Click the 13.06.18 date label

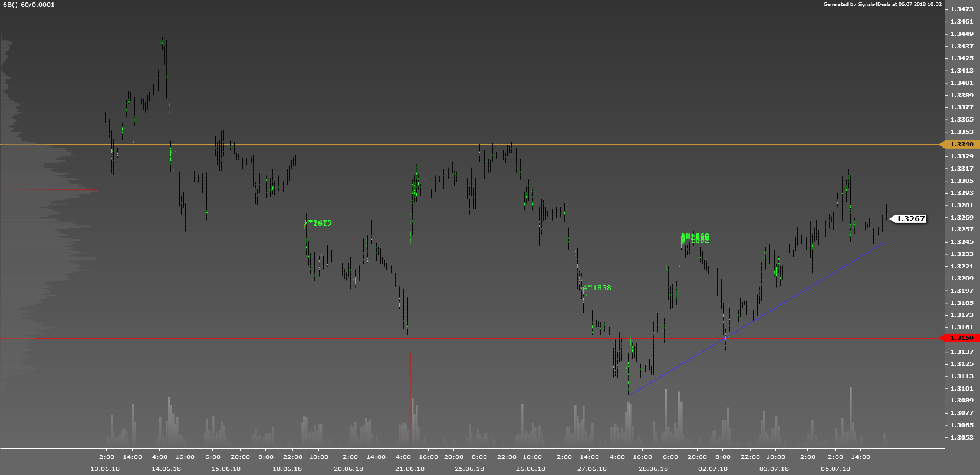[x=105, y=469]
